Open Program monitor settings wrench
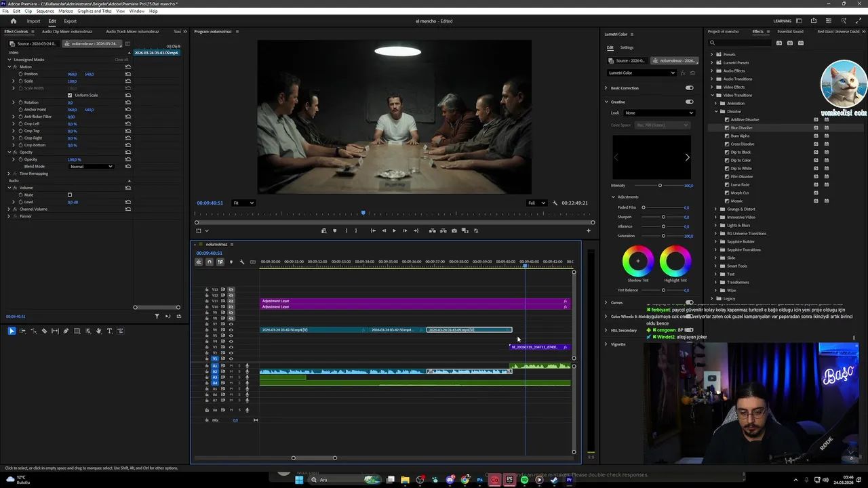Screen dimensions: 868x488 coord(555,203)
